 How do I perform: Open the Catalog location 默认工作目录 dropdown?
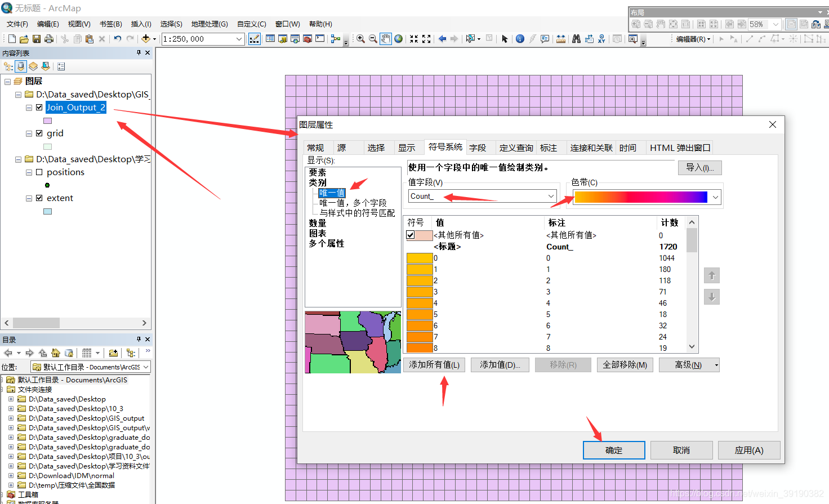(x=146, y=367)
